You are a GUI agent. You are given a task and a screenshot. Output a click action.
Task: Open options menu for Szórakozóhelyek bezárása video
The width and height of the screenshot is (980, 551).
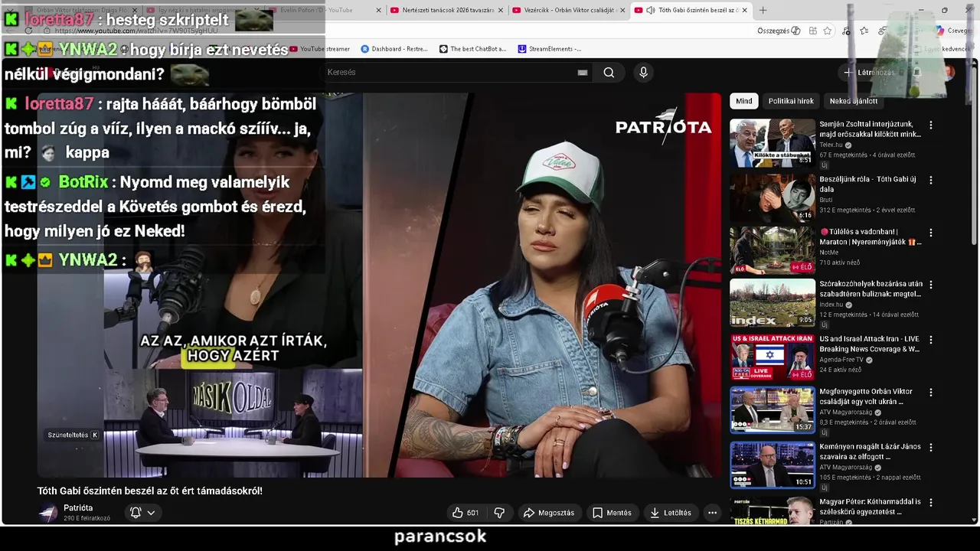click(x=931, y=285)
